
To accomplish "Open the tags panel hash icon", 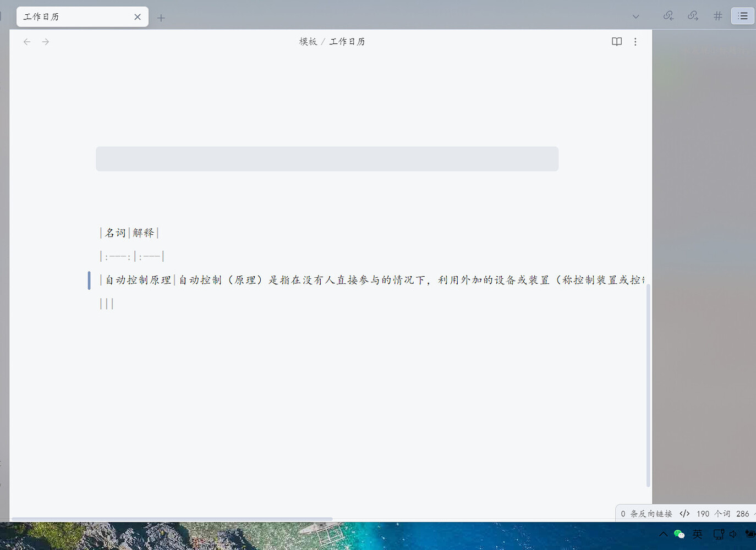I will point(717,16).
